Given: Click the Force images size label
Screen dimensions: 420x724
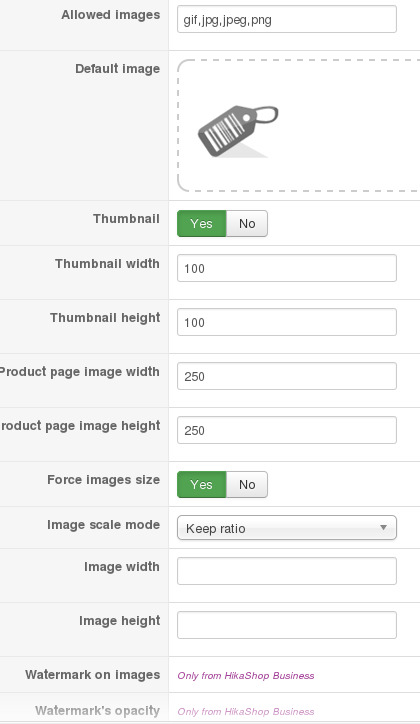Looking at the screenshot, I should (x=103, y=480).
